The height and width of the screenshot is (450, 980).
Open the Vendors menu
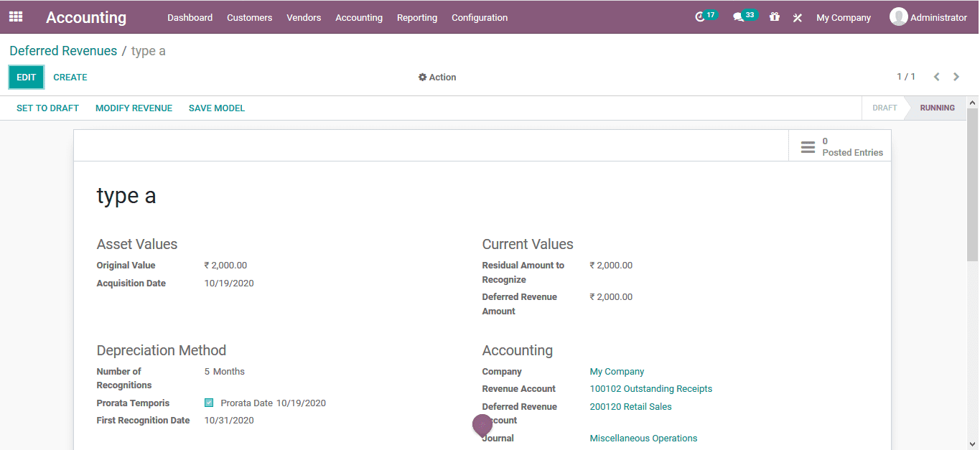tap(304, 17)
